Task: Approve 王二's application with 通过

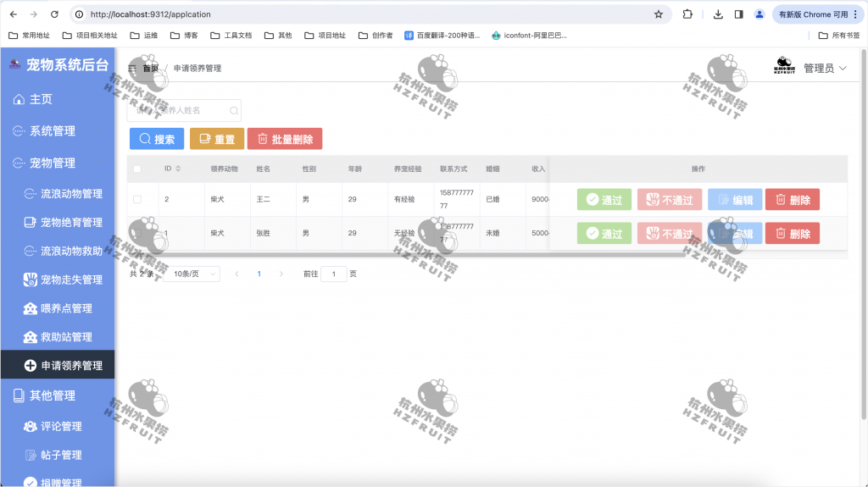Action: (x=604, y=200)
